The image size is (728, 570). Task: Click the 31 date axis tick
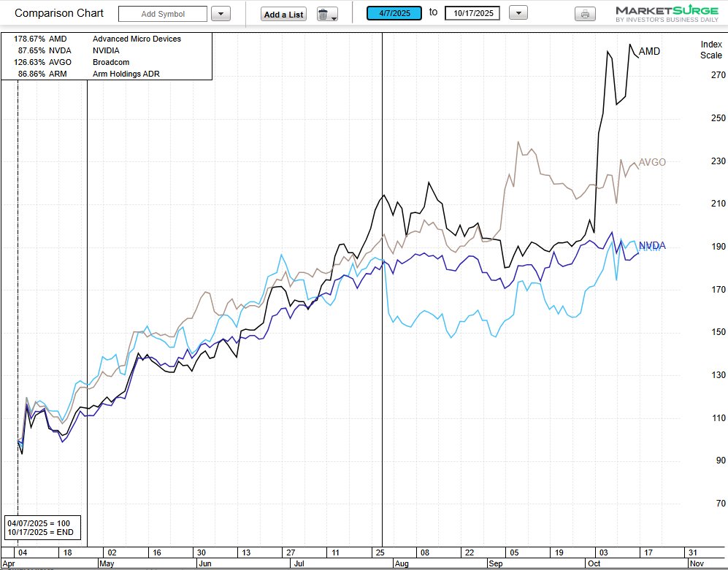pos(693,552)
